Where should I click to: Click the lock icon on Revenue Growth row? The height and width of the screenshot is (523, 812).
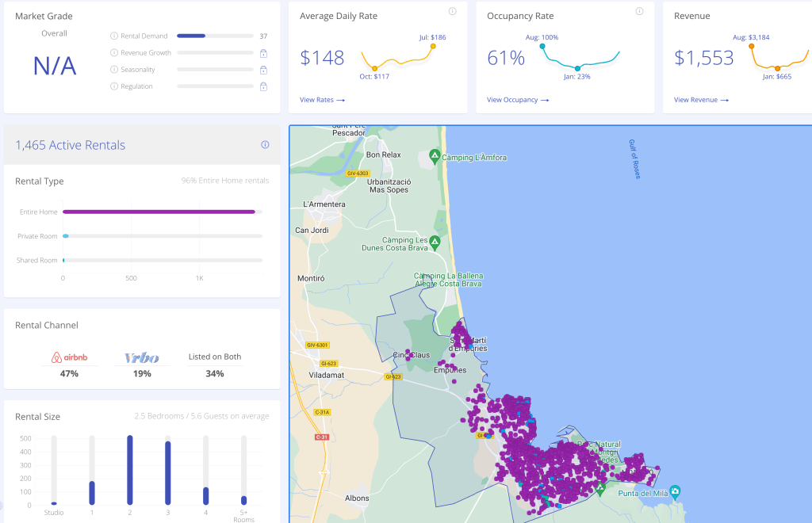[x=263, y=53]
